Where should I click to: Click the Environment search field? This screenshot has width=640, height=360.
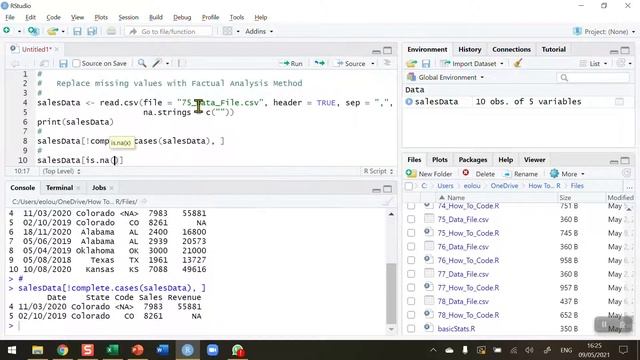[593, 78]
